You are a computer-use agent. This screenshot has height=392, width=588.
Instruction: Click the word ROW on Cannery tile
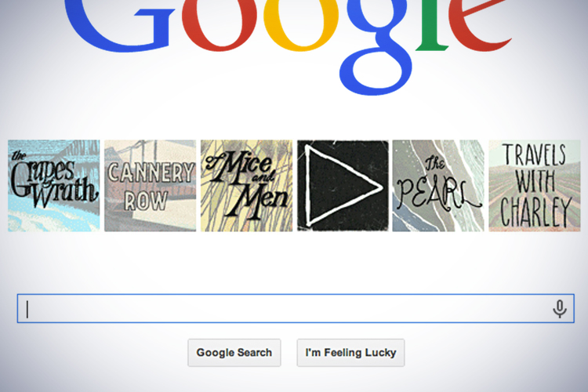click(147, 201)
